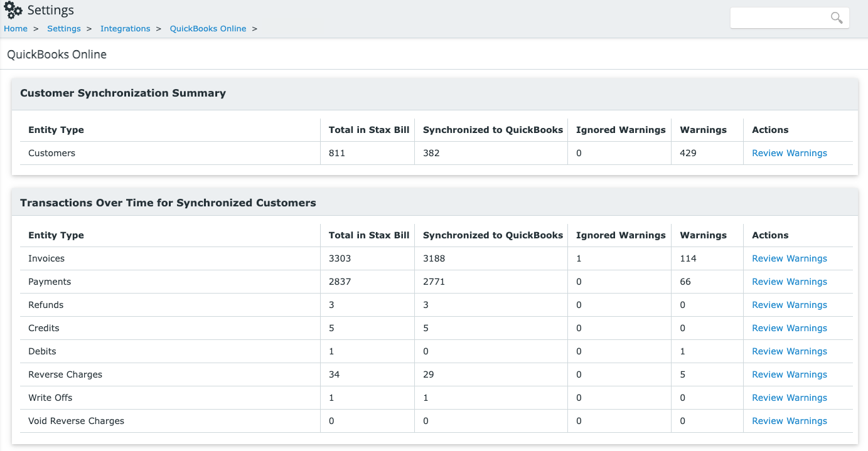This screenshot has height=451, width=868.
Task: Review Warnings for Credits row
Action: [x=790, y=328]
